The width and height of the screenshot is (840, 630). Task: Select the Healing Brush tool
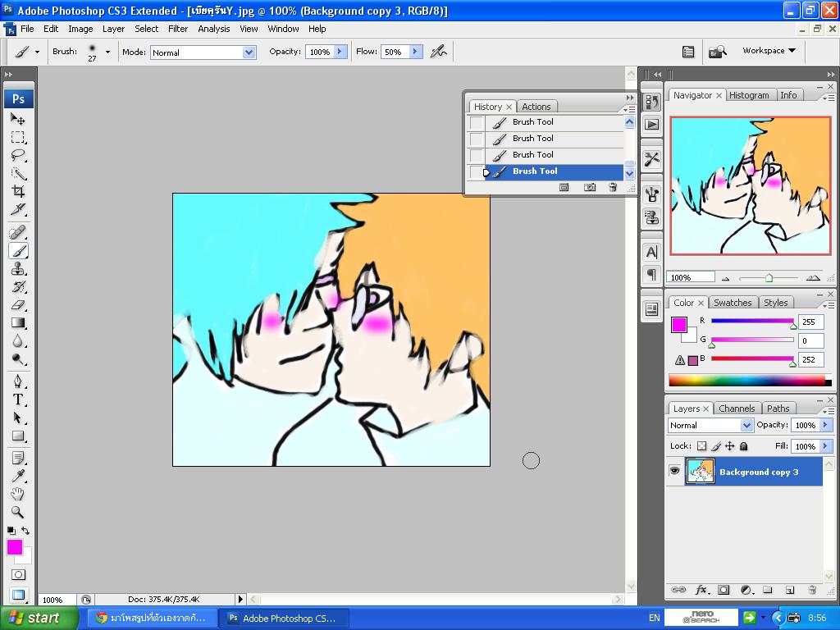(18, 232)
